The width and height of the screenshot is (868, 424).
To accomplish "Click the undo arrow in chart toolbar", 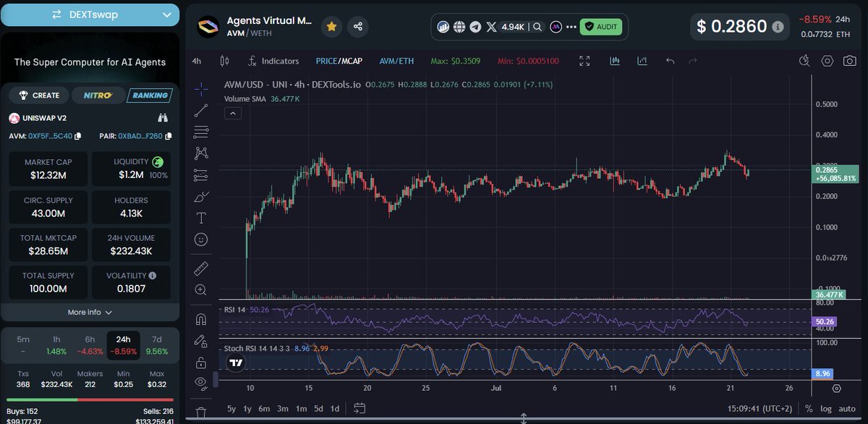I will [670, 62].
